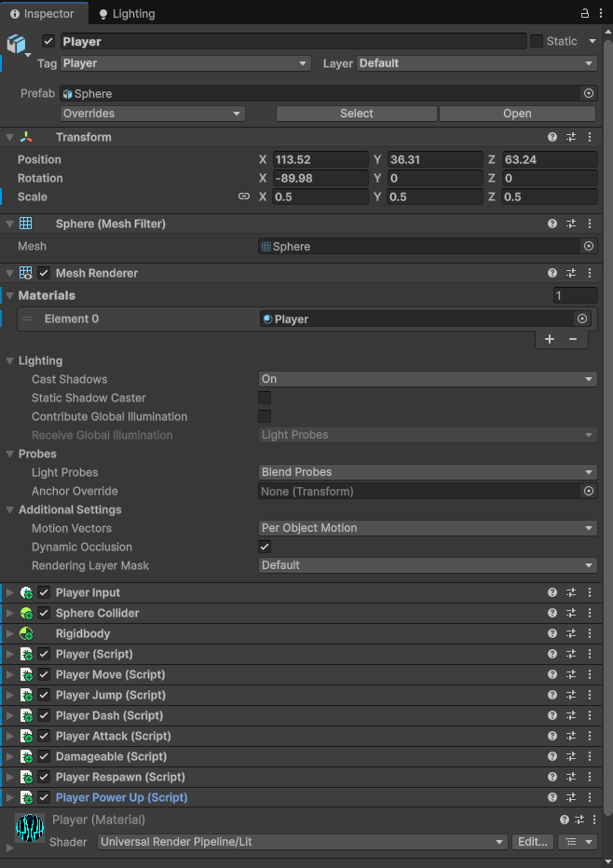Click the Mesh field object picker icon

click(589, 246)
